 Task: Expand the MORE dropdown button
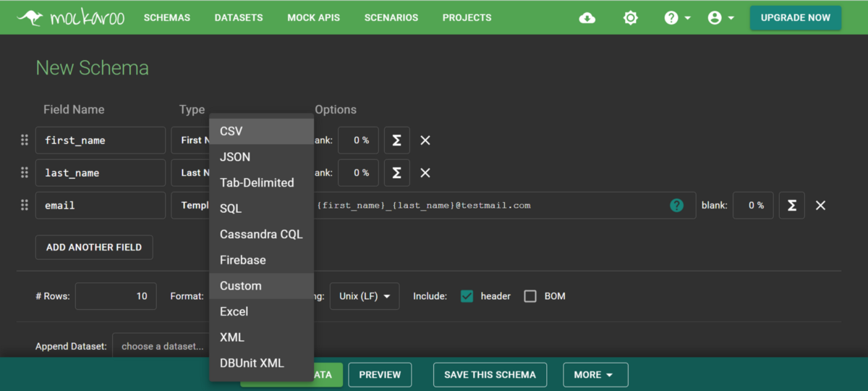(595, 374)
